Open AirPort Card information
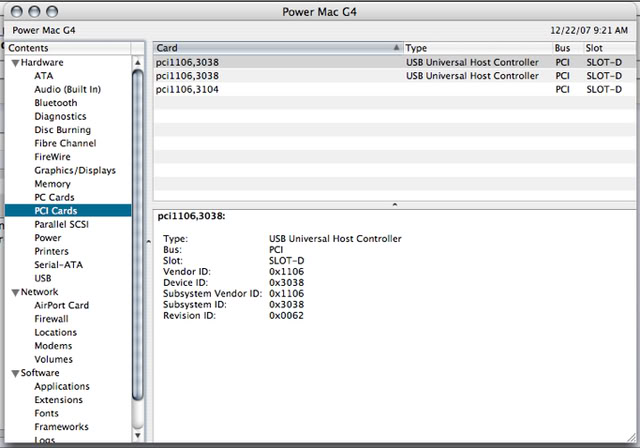The image size is (640, 448). tap(62, 305)
